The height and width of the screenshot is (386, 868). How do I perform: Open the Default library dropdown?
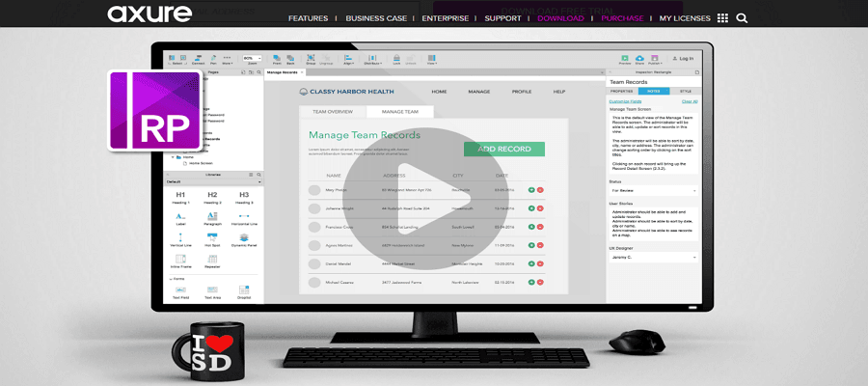tap(214, 181)
